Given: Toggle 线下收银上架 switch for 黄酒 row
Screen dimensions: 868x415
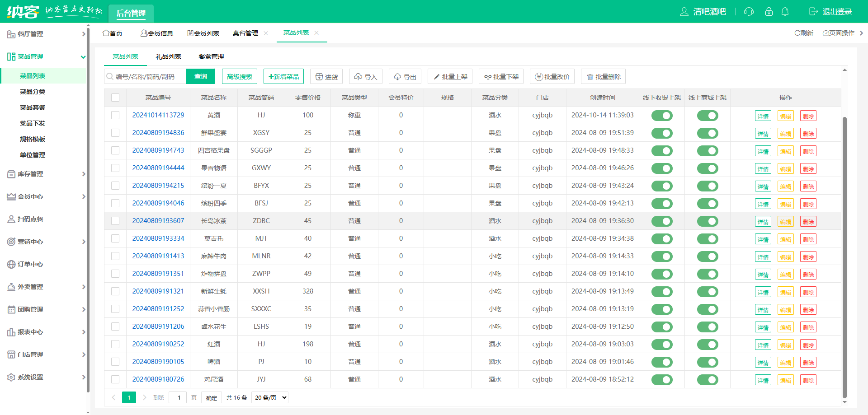Looking at the screenshot, I should (x=662, y=116).
